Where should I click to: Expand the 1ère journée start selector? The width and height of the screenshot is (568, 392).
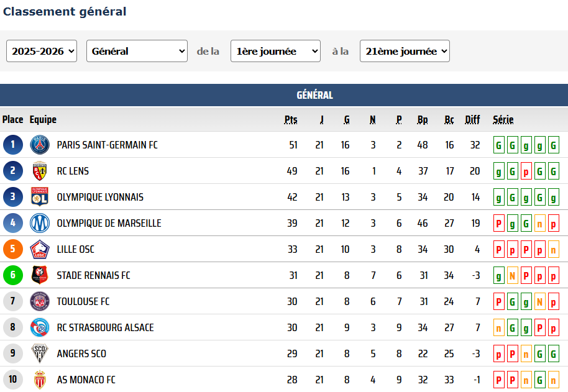click(x=275, y=51)
